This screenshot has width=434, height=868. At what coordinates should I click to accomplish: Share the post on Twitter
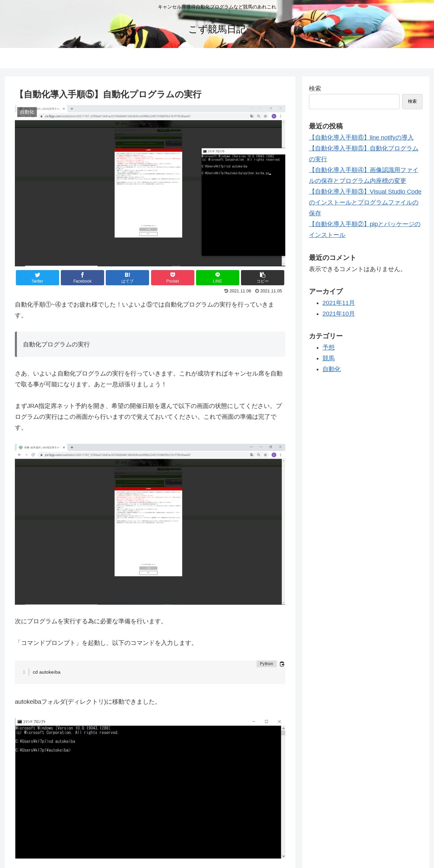38,278
